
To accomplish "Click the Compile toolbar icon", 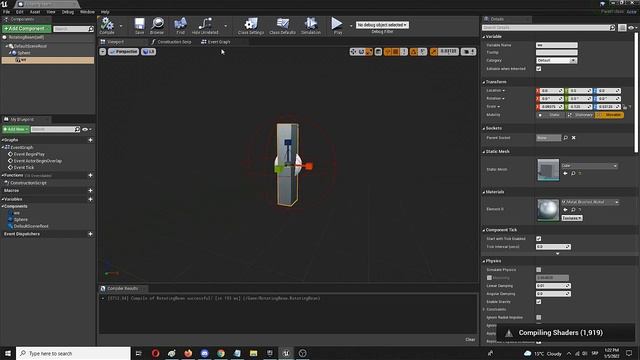I will [107, 25].
